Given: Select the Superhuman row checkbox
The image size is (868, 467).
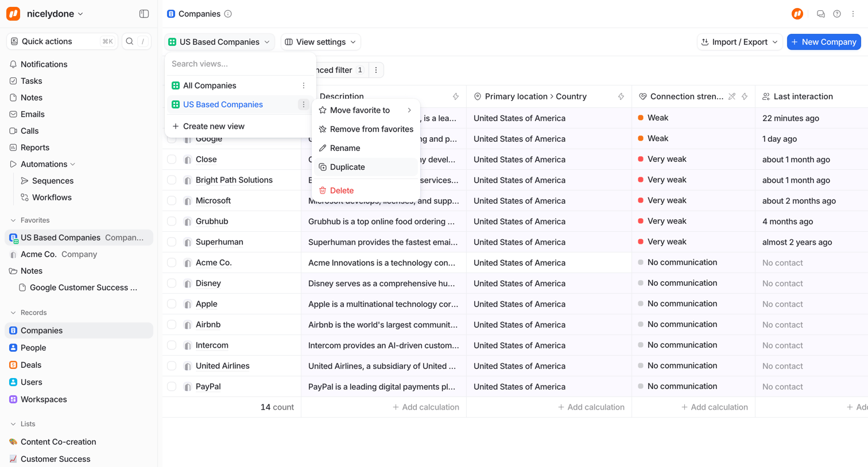Looking at the screenshot, I should (172, 242).
